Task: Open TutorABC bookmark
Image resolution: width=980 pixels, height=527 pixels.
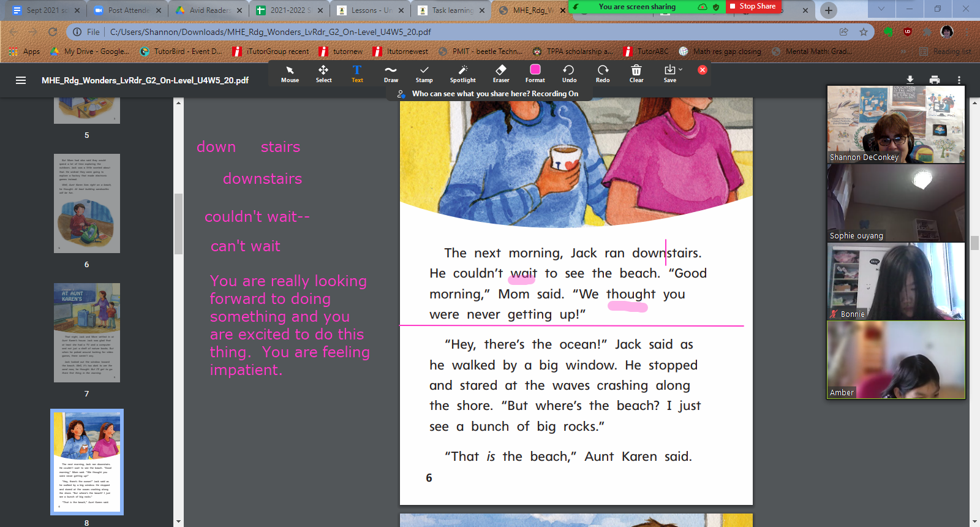Action: pos(646,51)
